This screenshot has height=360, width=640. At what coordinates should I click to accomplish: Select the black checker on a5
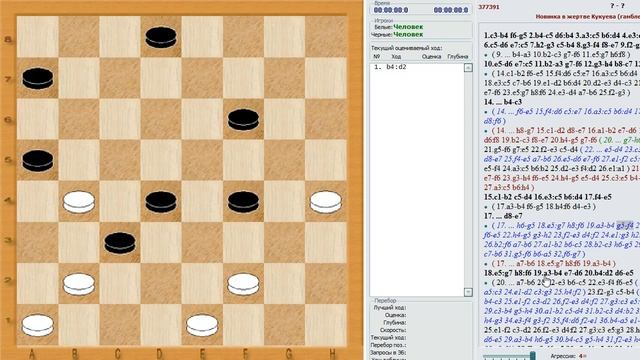coord(38,160)
